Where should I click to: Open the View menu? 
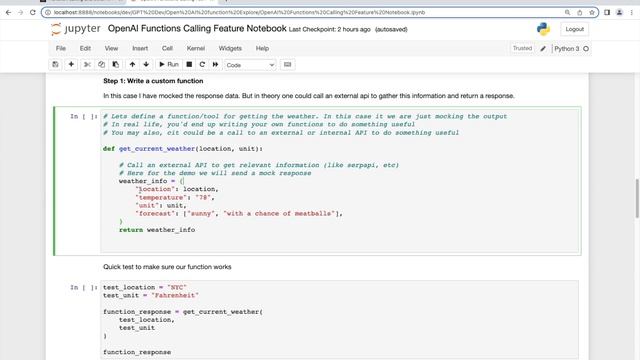click(111, 48)
